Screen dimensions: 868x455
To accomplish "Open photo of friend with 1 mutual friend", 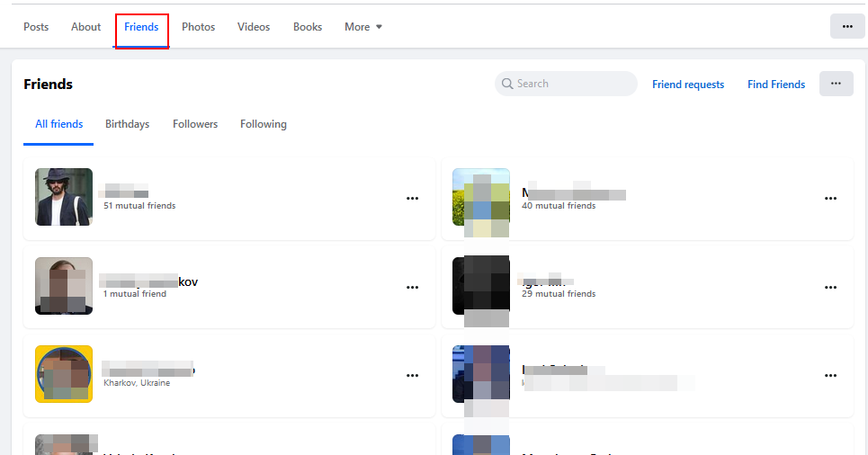I will click(x=64, y=286).
